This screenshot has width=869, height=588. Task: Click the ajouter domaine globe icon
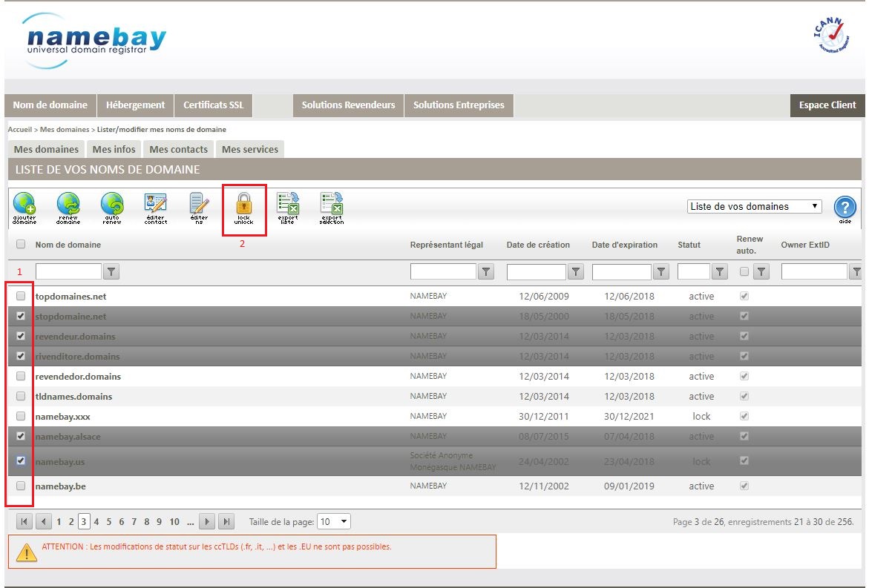click(x=24, y=207)
